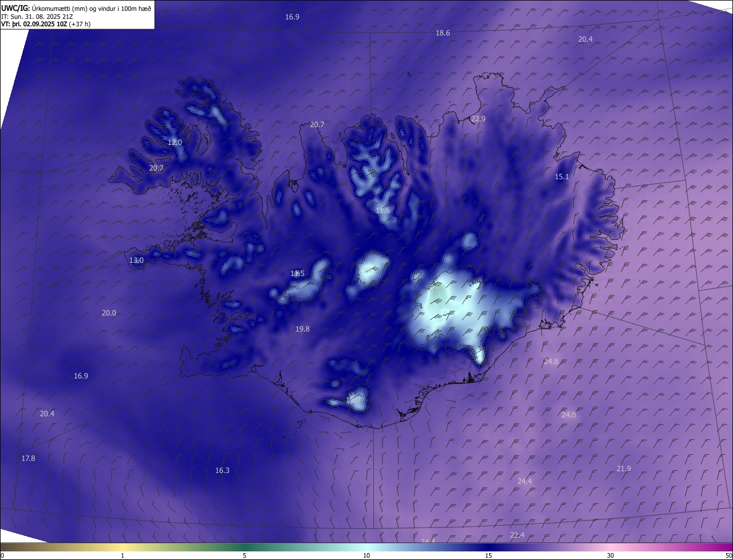Click the 20.4 value in the upper right

pos(585,40)
